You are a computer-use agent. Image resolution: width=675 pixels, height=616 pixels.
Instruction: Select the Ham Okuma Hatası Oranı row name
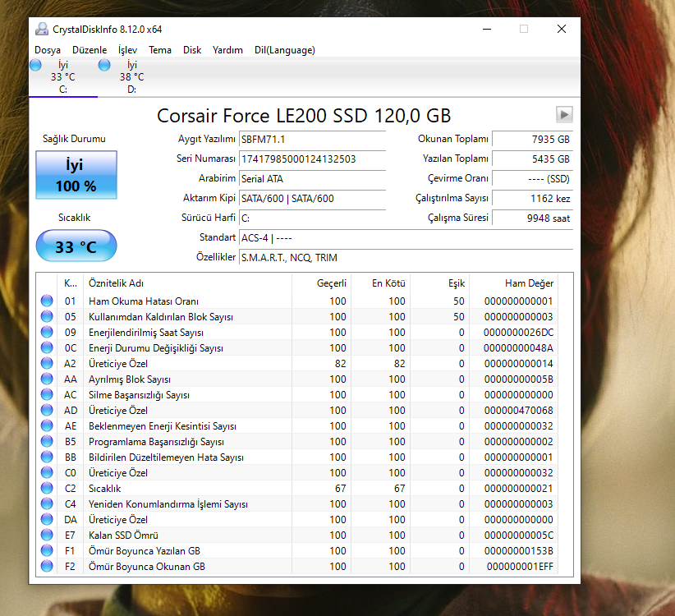coord(144,301)
